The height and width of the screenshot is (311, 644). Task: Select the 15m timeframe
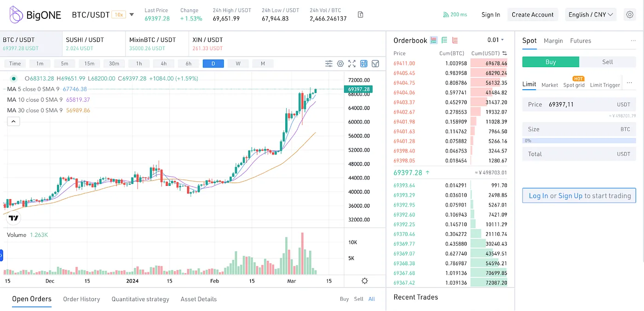(x=89, y=63)
